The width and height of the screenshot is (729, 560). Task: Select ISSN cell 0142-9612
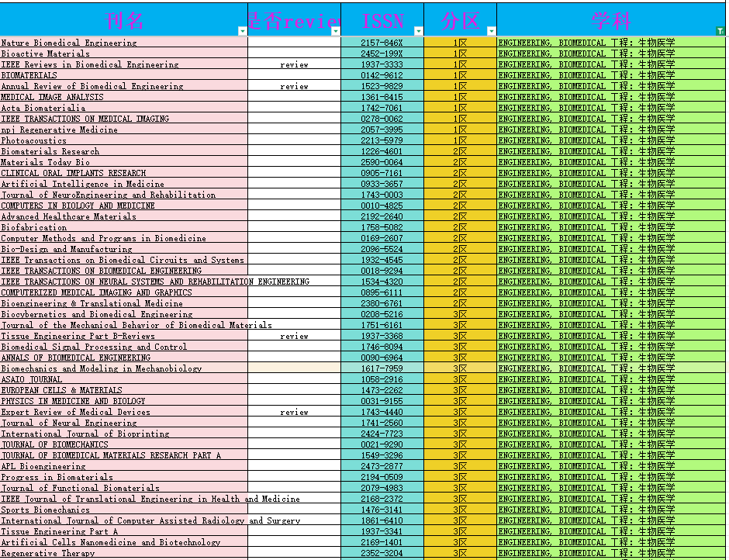(x=382, y=75)
